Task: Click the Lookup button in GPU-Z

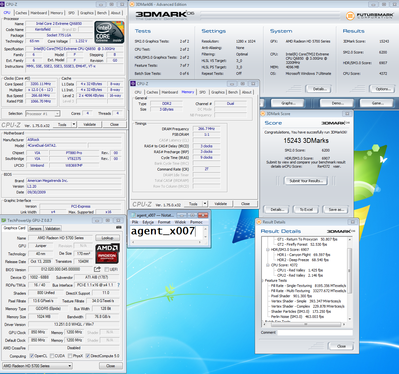Action: (x=107, y=238)
